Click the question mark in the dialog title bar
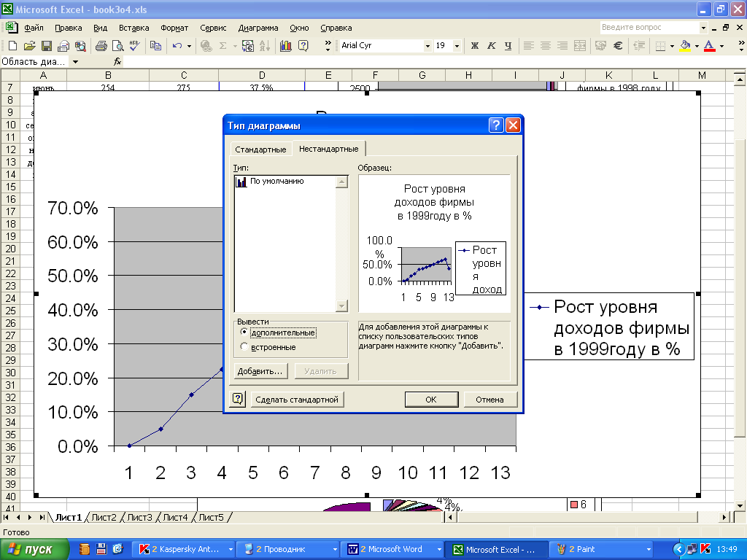Image resolution: width=747 pixels, height=560 pixels. (496, 125)
